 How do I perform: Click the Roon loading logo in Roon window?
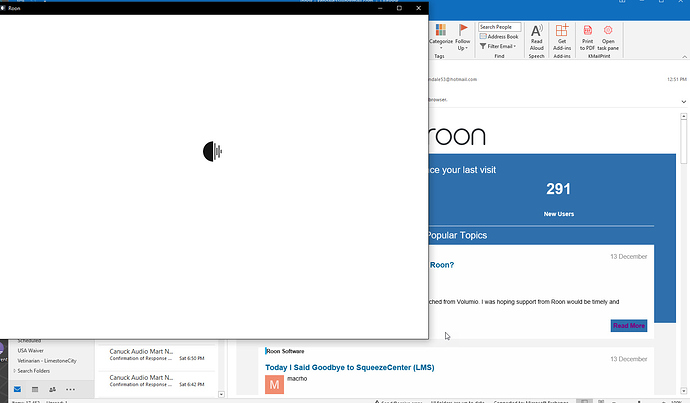click(x=213, y=151)
